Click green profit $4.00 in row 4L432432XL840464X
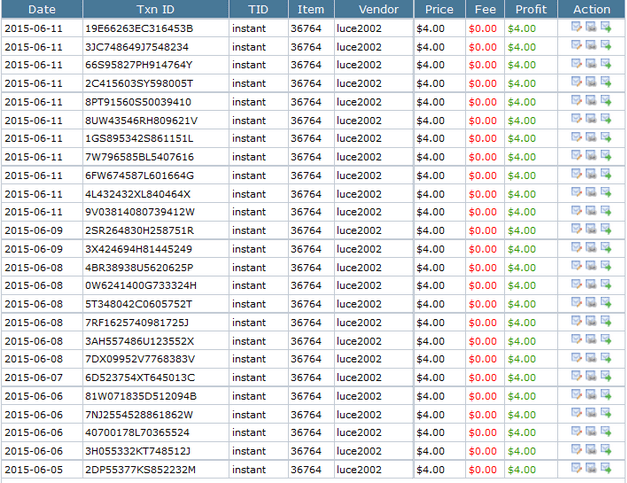This screenshot has height=483, width=627. pos(522,194)
